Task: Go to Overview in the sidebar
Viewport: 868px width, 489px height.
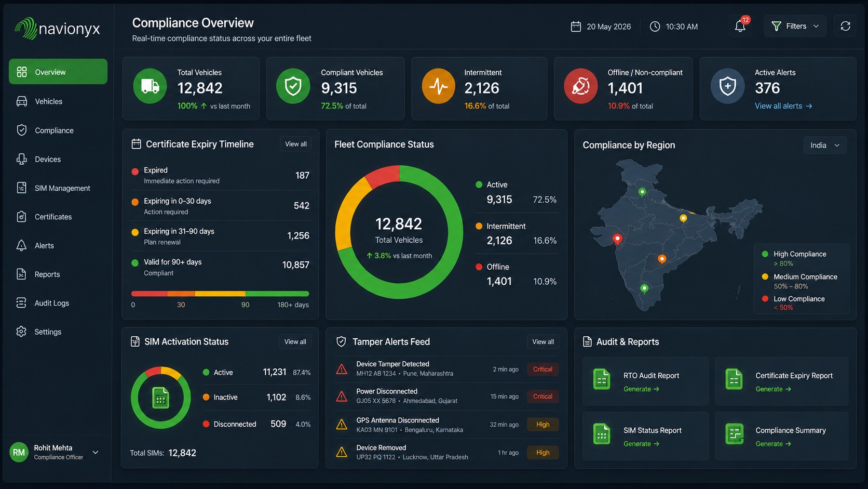Action: 58,72
